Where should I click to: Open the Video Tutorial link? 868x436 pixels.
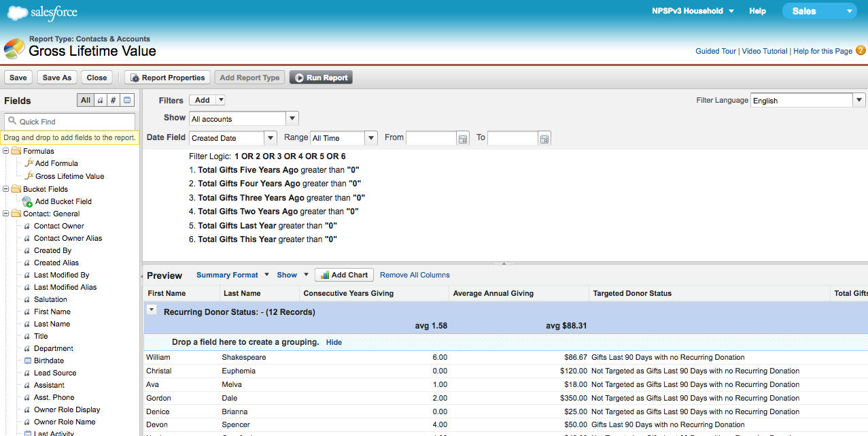click(765, 51)
